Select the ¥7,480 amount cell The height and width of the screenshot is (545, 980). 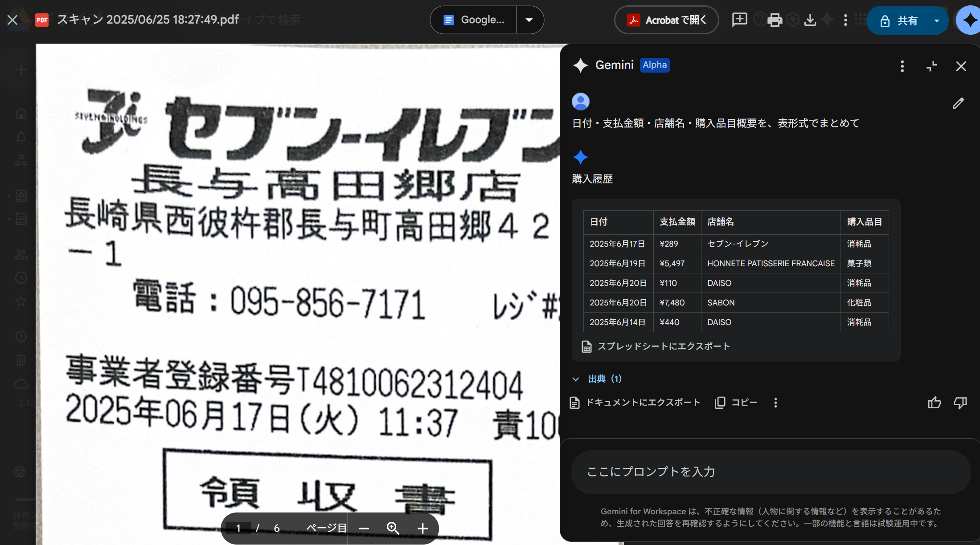[677, 303]
